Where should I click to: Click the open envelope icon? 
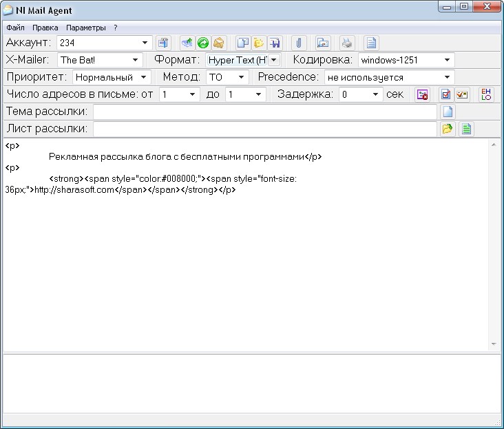pos(218,43)
